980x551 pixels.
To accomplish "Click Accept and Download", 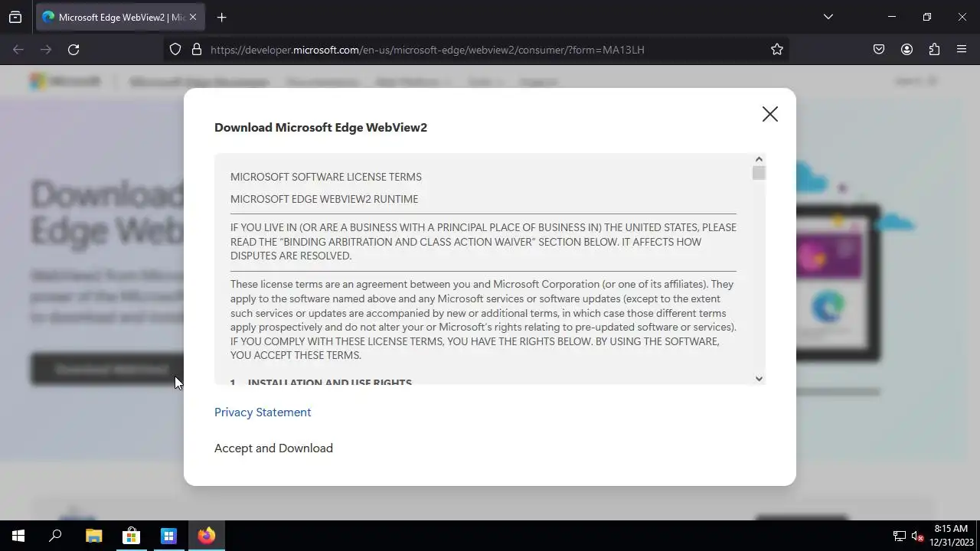I will [x=273, y=448].
